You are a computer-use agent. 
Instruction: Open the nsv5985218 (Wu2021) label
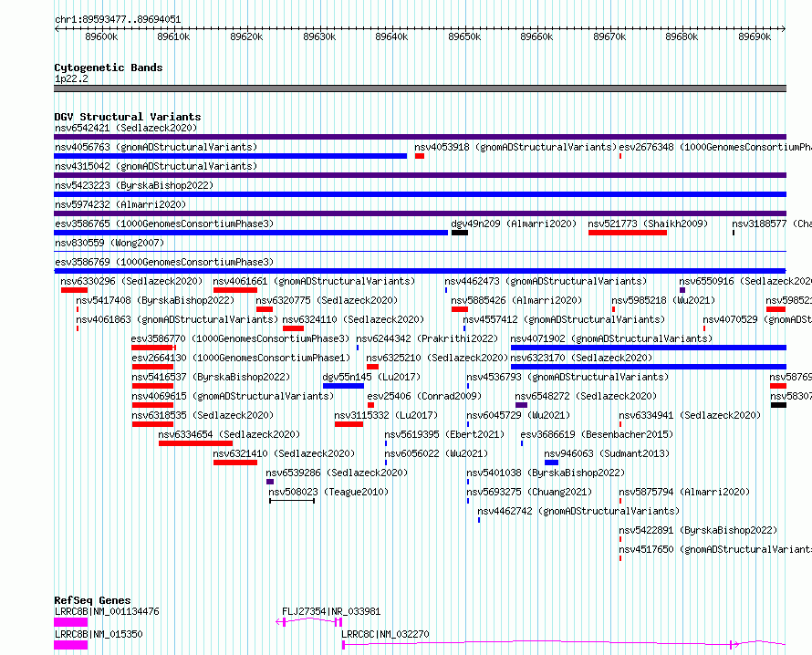coord(663,300)
